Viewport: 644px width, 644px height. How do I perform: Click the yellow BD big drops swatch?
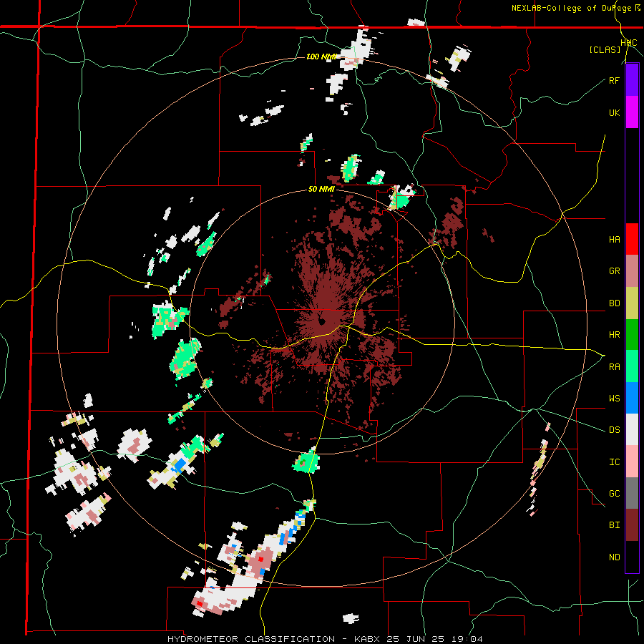coord(632,303)
